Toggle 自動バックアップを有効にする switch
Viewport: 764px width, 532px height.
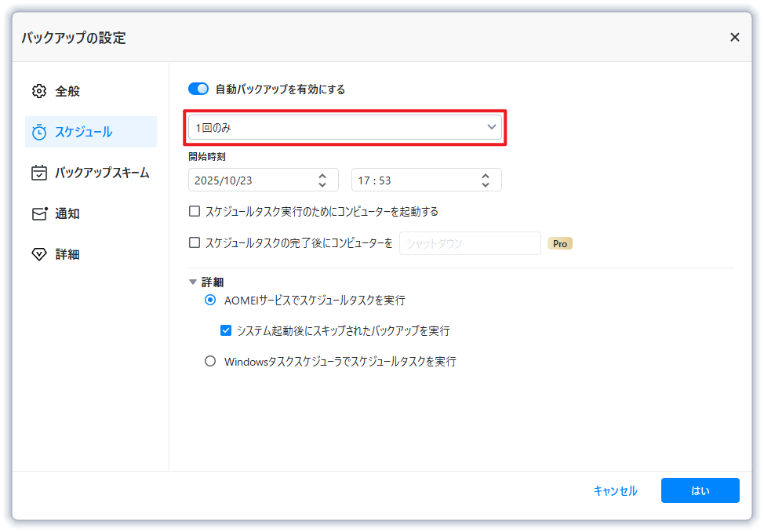[198, 89]
